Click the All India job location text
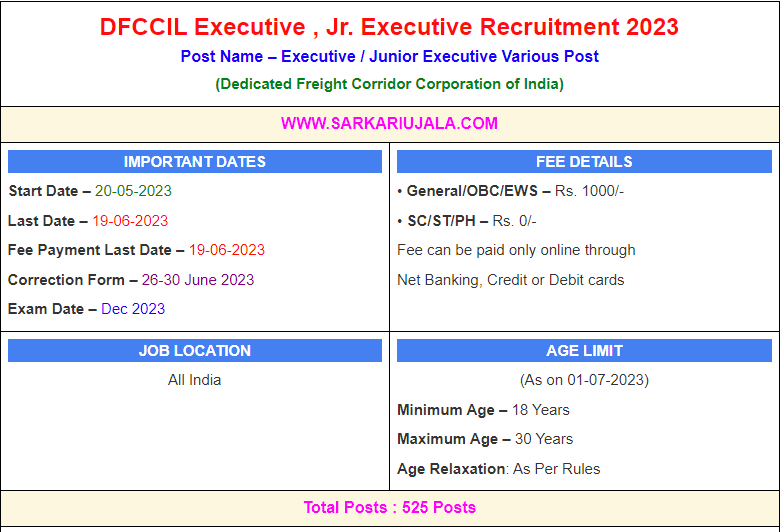Viewport: 783px width, 532px height. tap(195, 380)
